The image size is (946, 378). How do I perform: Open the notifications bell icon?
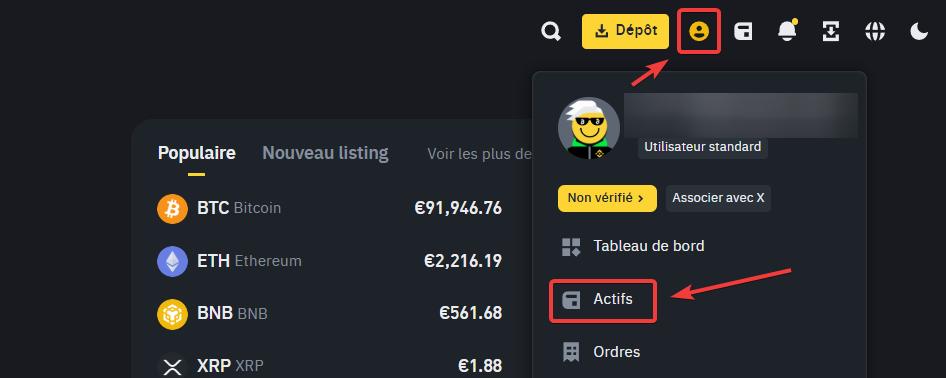787,31
